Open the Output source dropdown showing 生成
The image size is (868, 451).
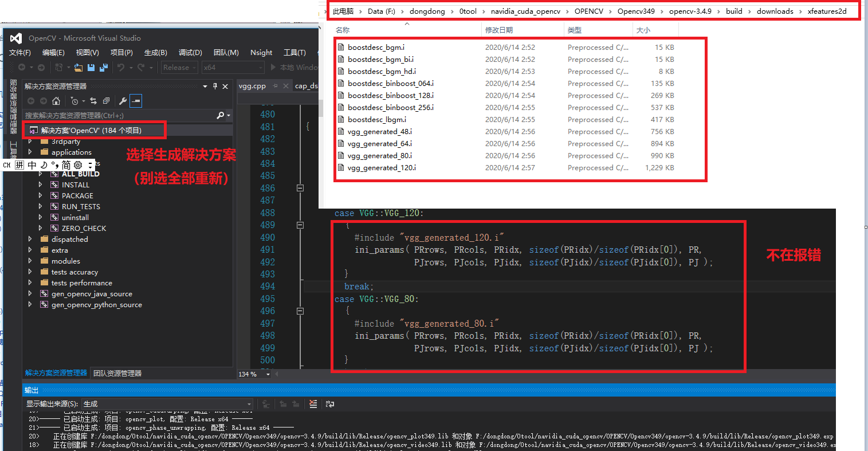167,403
